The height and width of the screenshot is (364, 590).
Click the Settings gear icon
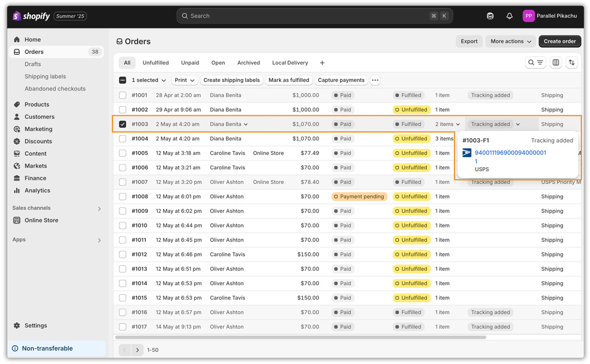[x=17, y=325]
